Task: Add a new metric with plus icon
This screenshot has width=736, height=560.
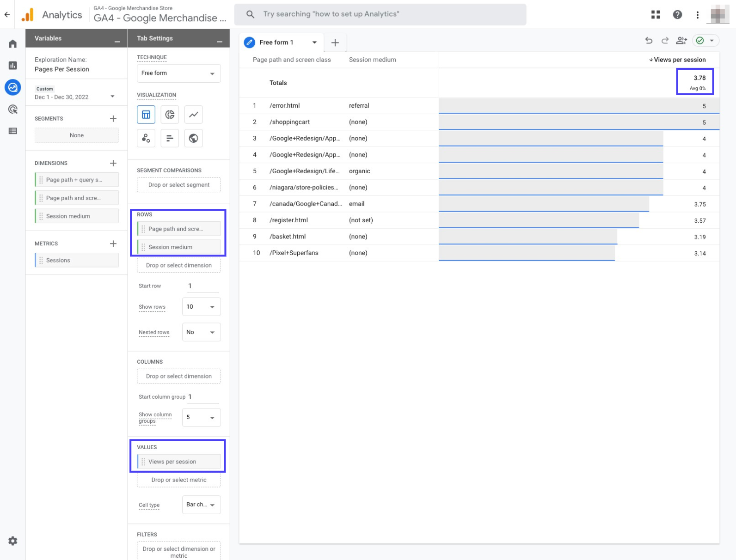Action: tap(113, 243)
